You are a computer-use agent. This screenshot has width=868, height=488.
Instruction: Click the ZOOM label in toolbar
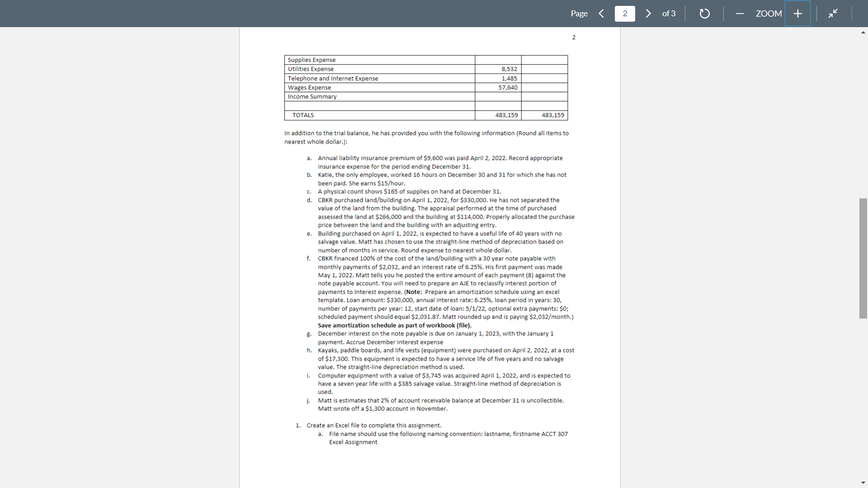[769, 14]
